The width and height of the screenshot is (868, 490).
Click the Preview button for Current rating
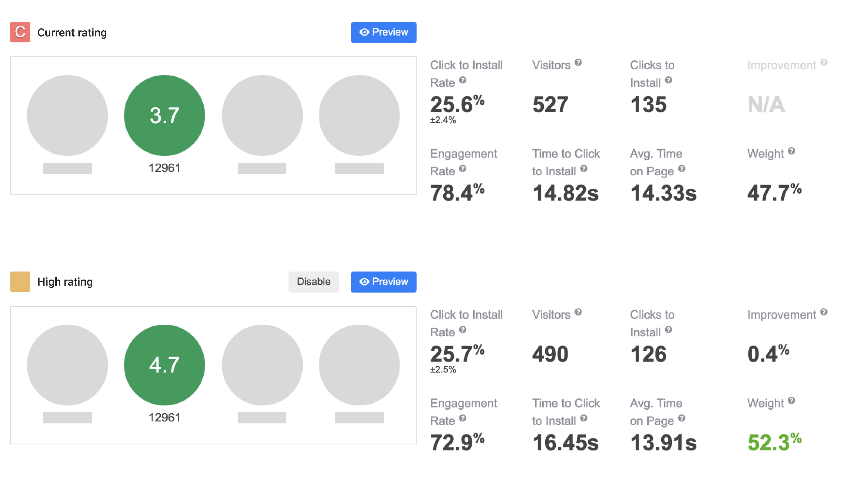pos(384,32)
